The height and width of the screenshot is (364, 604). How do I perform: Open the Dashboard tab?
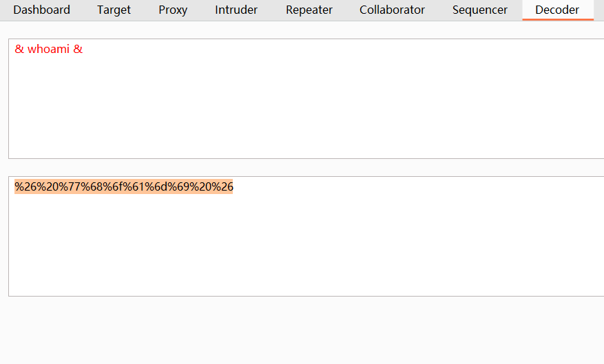[41, 10]
